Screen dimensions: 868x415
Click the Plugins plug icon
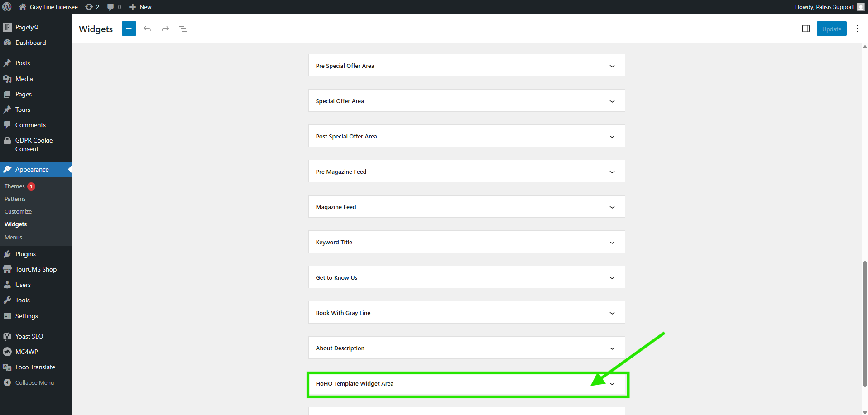coord(7,254)
